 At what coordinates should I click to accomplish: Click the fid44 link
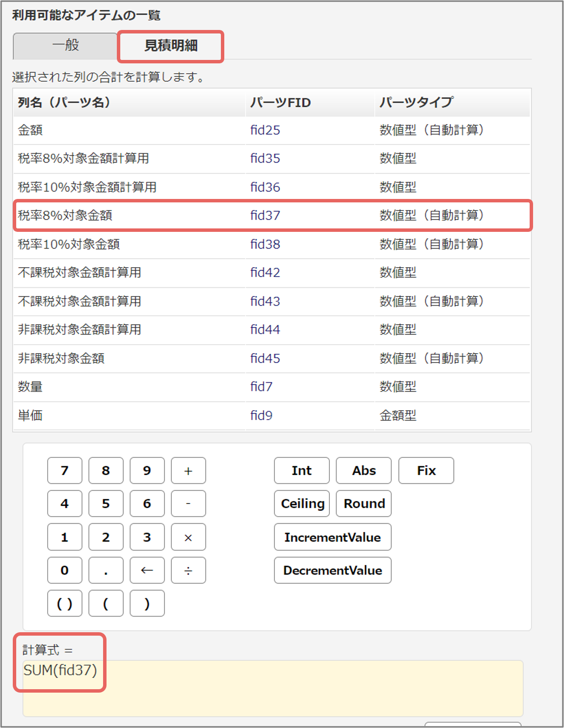[x=265, y=330]
